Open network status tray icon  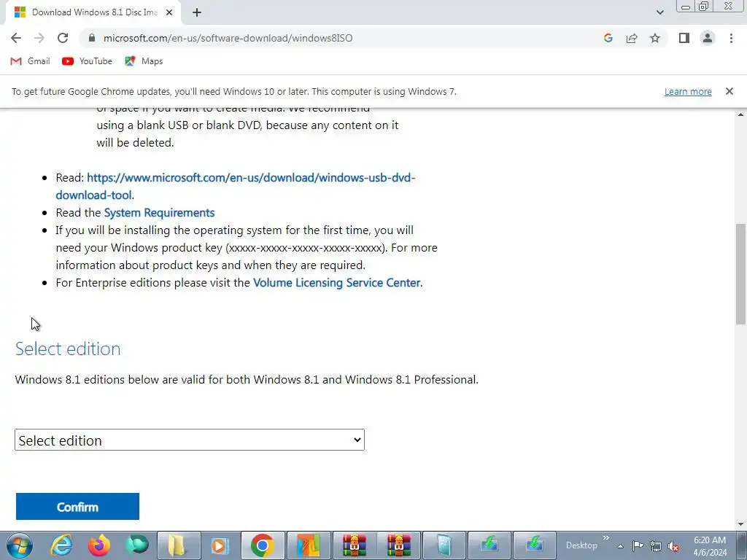point(656,546)
